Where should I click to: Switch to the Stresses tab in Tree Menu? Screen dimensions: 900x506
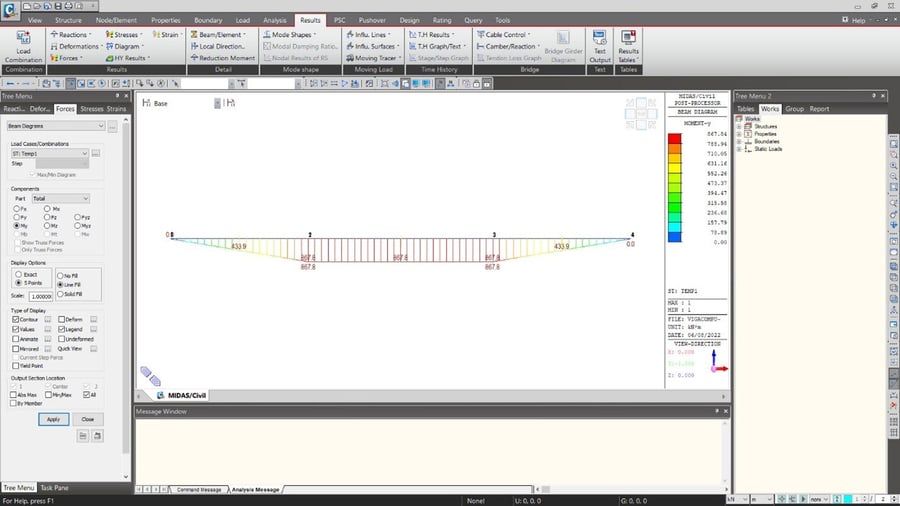pos(92,108)
